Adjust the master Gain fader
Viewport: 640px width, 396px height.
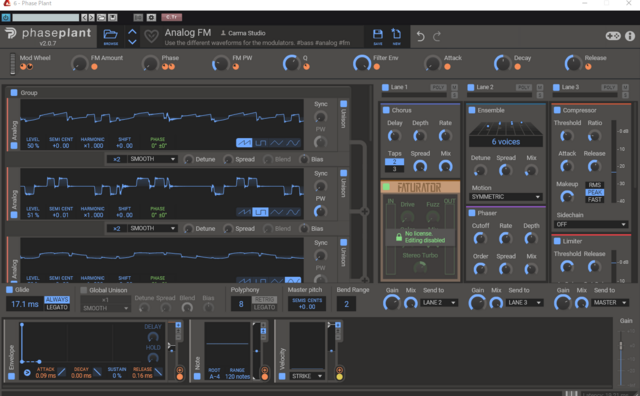[x=621, y=346]
